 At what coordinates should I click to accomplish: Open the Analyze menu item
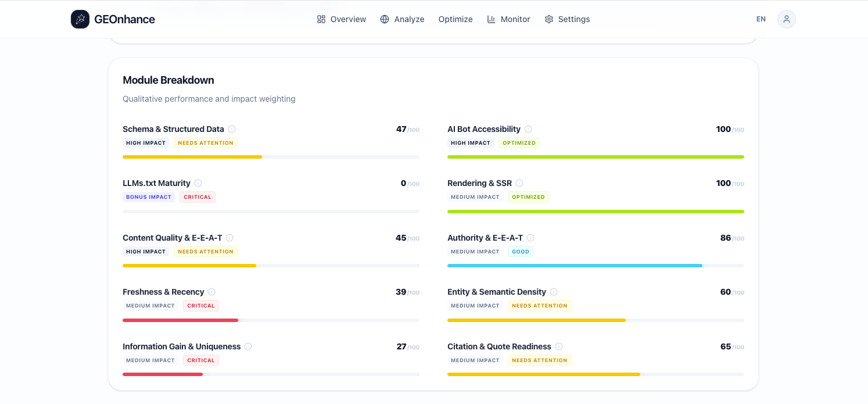[x=402, y=19]
